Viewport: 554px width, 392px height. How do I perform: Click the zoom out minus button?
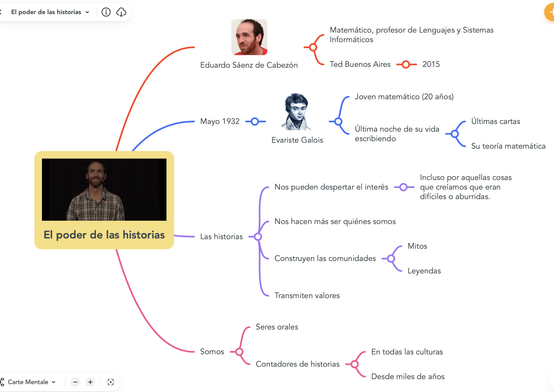75,382
